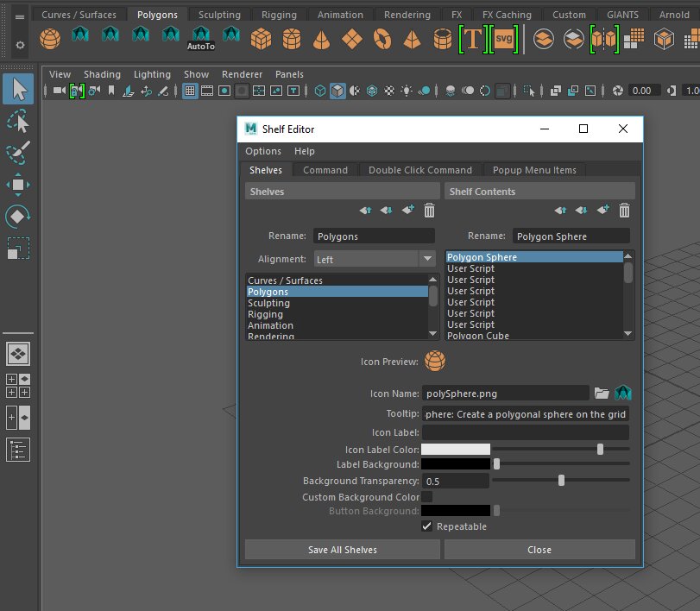
Task: Click the Save All Shelves button
Action: coord(342,550)
